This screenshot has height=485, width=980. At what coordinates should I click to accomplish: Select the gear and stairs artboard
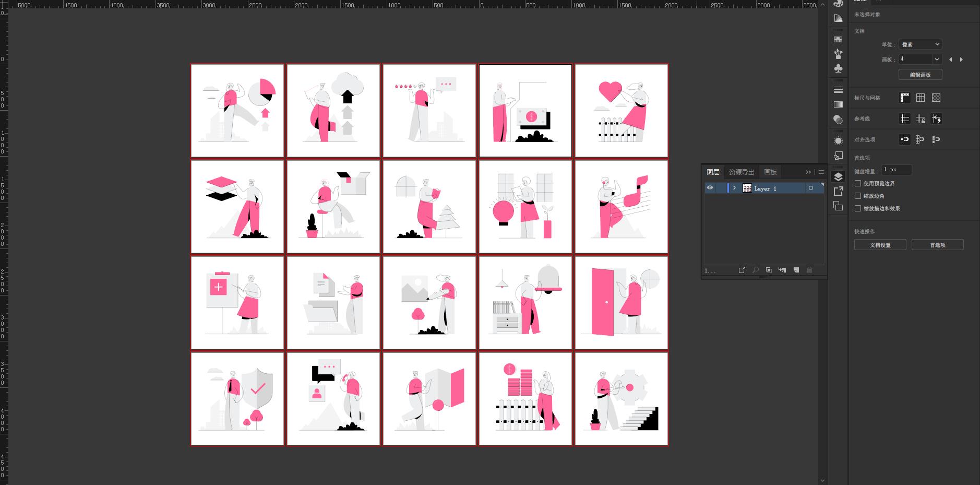622,399
